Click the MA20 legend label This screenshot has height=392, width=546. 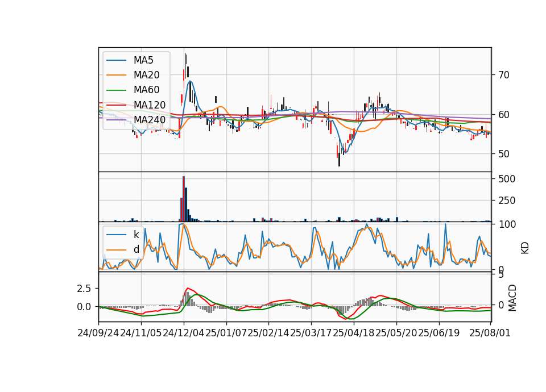tap(146, 75)
